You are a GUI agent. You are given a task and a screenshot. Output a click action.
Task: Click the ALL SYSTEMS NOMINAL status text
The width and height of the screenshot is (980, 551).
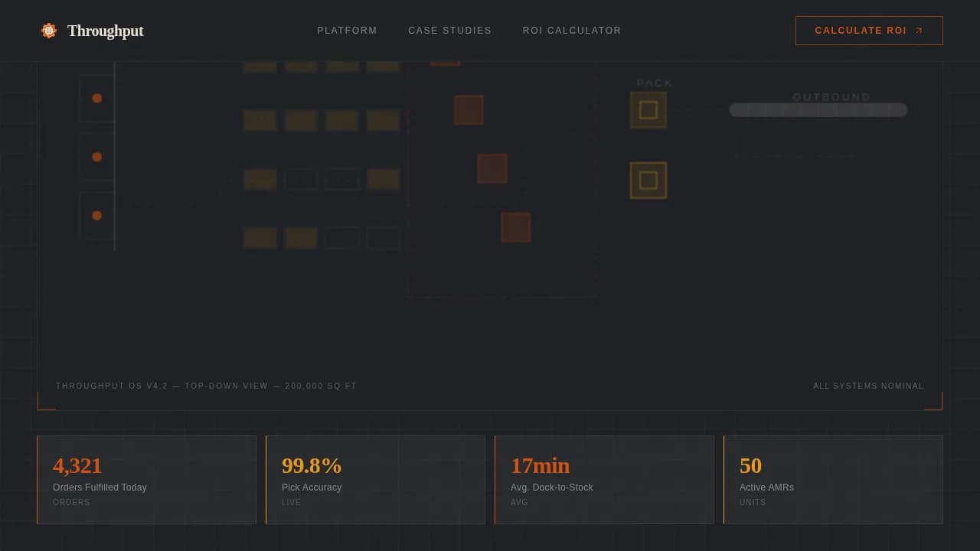tap(868, 386)
